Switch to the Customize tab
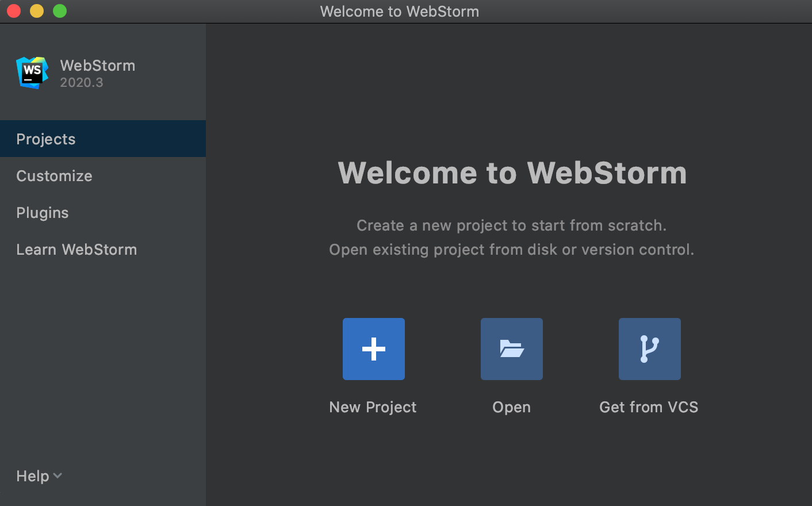Image resolution: width=812 pixels, height=506 pixels. [x=103, y=176]
